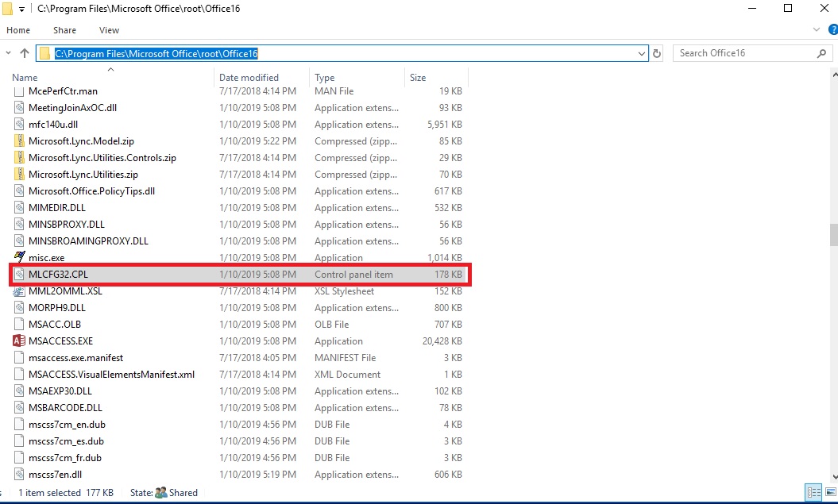The image size is (838, 504).
Task: Switch to the View tab
Action: [x=109, y=30]
